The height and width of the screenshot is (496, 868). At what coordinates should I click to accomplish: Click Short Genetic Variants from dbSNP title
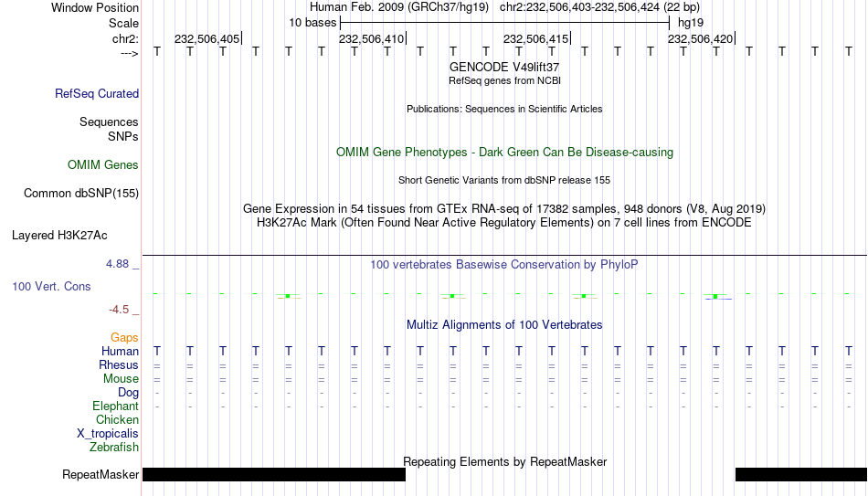click(x=504, y=181)
